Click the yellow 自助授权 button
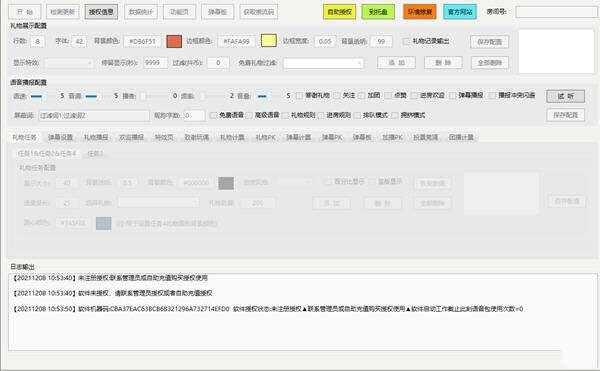 click(339, 12)
